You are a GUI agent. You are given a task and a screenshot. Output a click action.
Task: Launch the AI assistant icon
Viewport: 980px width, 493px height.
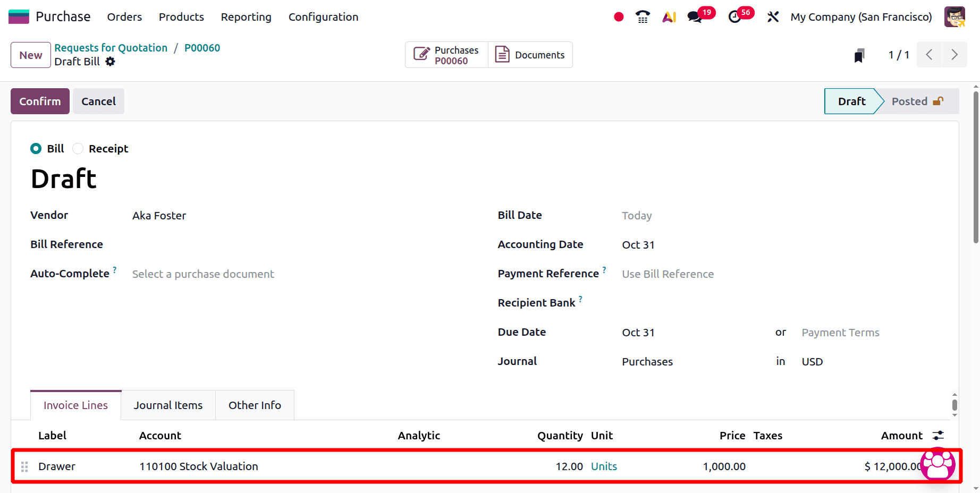(669, 16)
